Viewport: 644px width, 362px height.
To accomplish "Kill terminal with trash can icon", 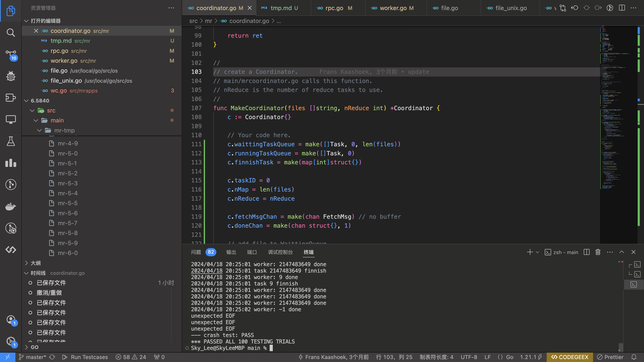I will pos(598,252).
